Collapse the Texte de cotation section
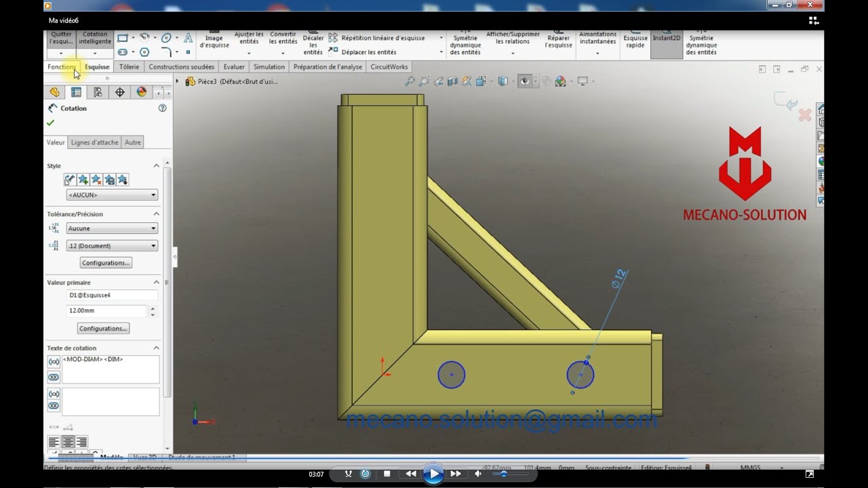 coord(156,348)
